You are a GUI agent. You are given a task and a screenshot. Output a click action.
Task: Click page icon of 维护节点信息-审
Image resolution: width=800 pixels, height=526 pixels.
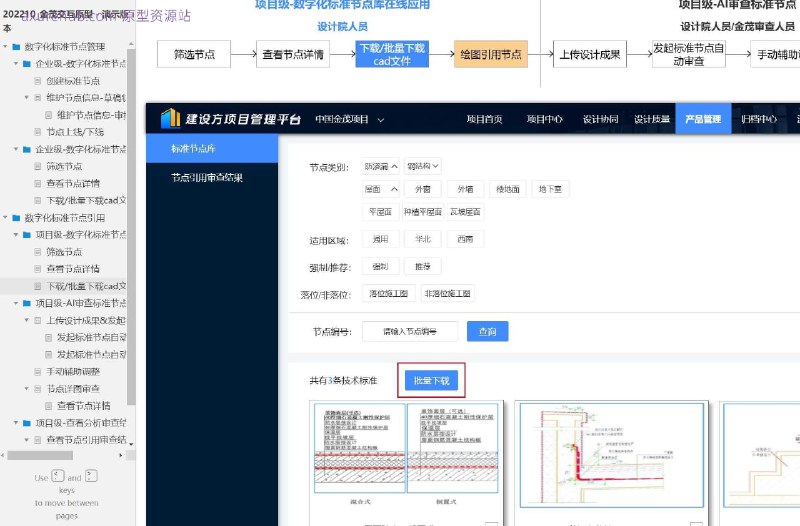[48, 115]
